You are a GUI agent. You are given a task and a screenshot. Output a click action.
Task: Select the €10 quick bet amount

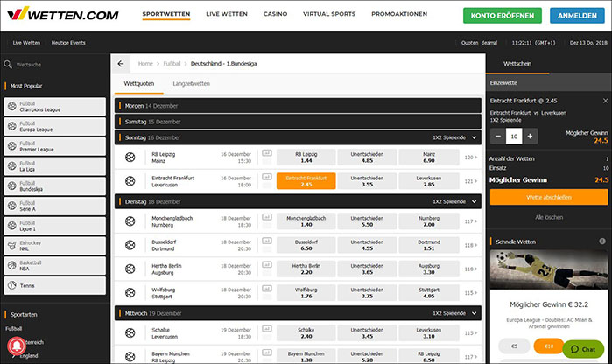548,346
